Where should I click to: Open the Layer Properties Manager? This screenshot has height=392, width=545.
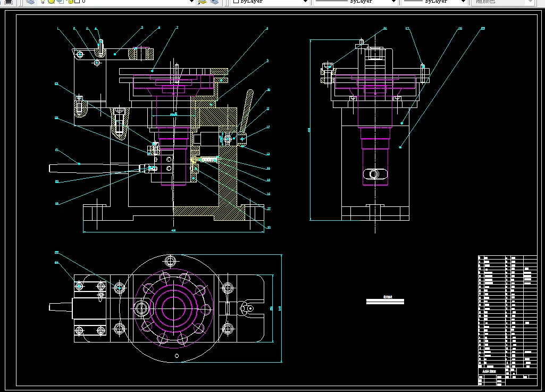tap(31, 2)
